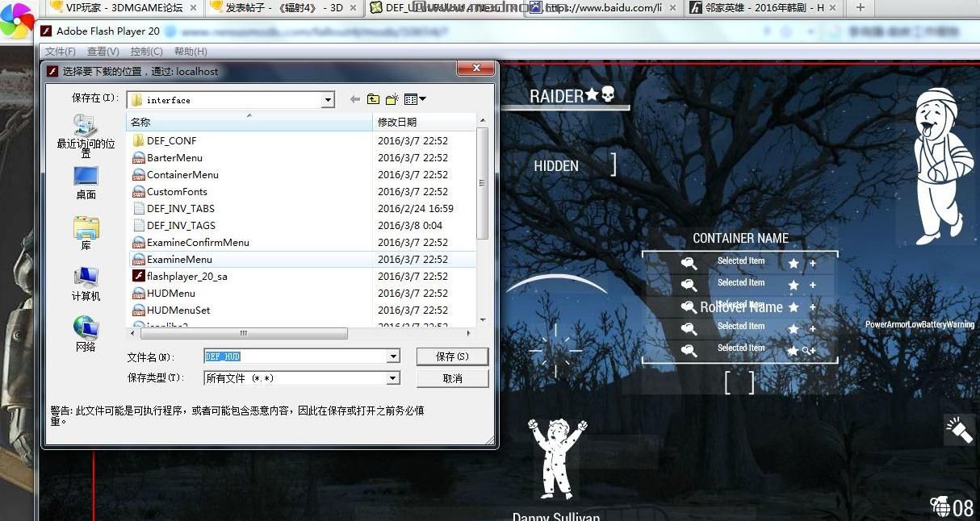Switch to the 发表帖子 辐射4 tab
Image resolution: width=980 pixels, height=521 pixels.
[x=283, y=7]
